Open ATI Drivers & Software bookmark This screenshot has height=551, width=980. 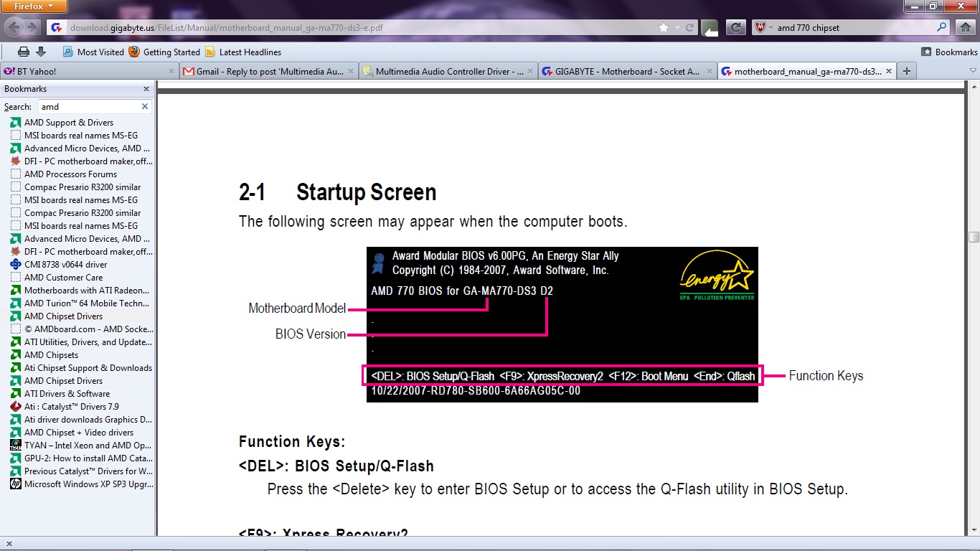tap(67, 394)
